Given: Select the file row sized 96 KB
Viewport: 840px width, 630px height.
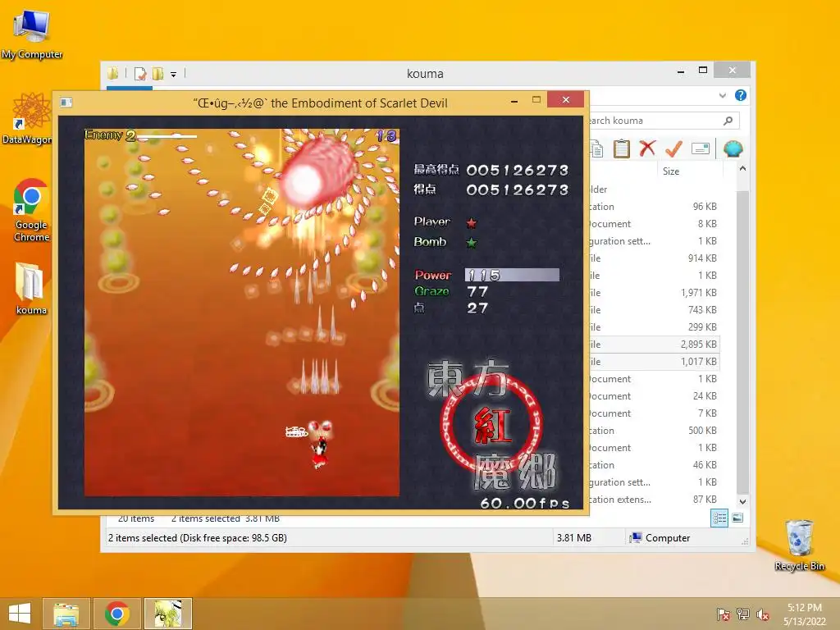Looking at the screenshot, I should 654,206.
